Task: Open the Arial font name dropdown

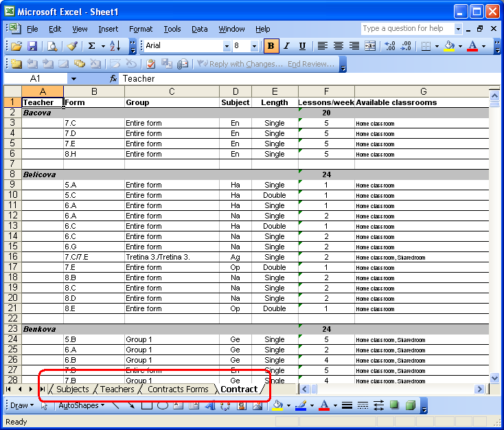Action: pos(227,46)
